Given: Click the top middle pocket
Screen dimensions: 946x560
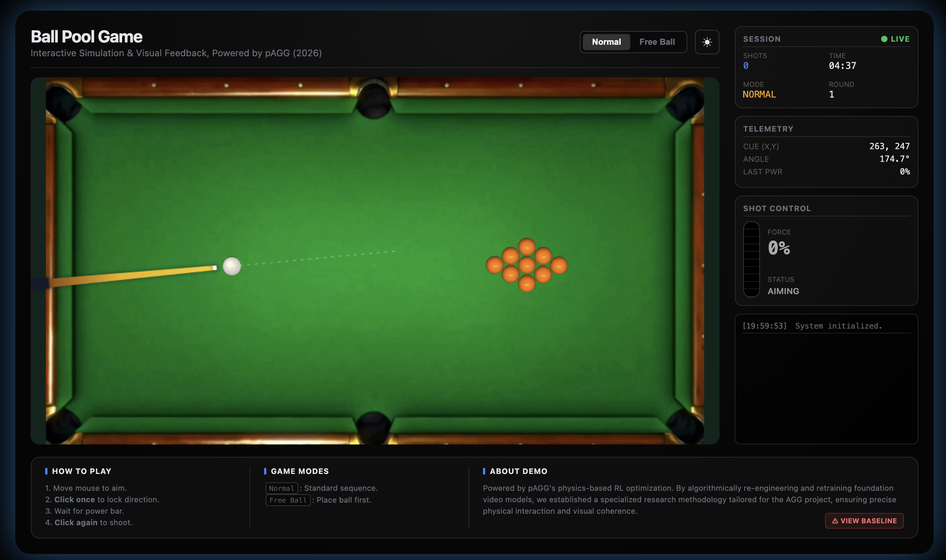Looking at the screenshot, I should click(x=374, y=101).
